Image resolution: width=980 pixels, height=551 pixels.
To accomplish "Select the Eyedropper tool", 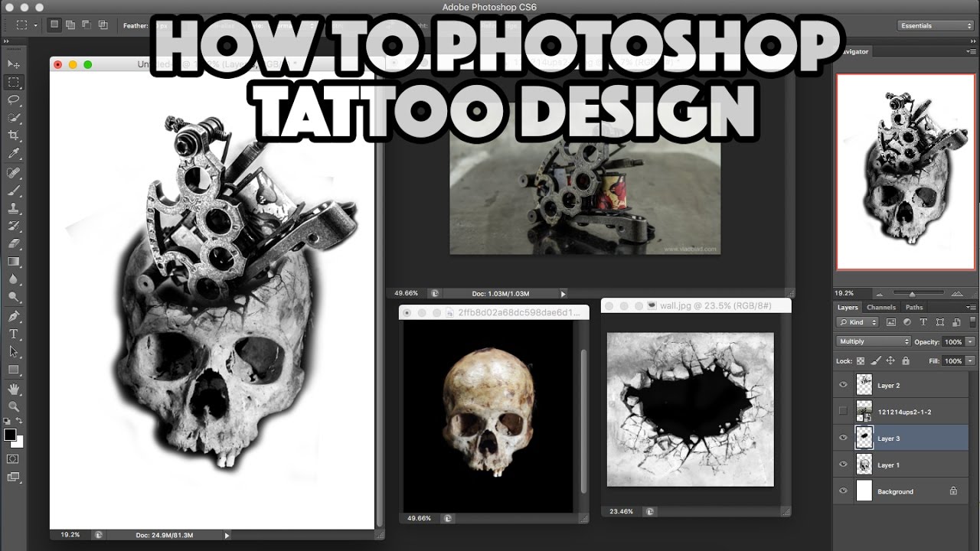I will point(13,154).
